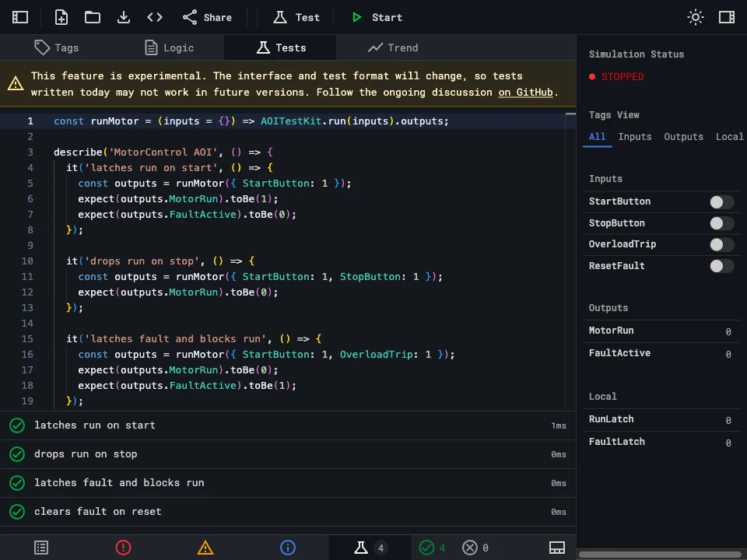Switch on the ResetFault toggle
The image size is (747, 560).
721,266
